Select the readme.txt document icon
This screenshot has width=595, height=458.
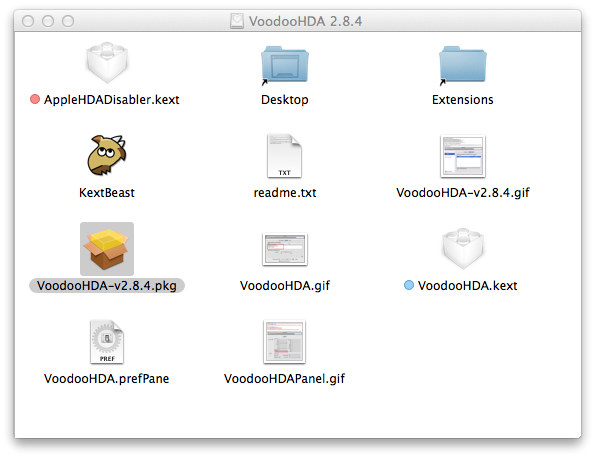285,156
